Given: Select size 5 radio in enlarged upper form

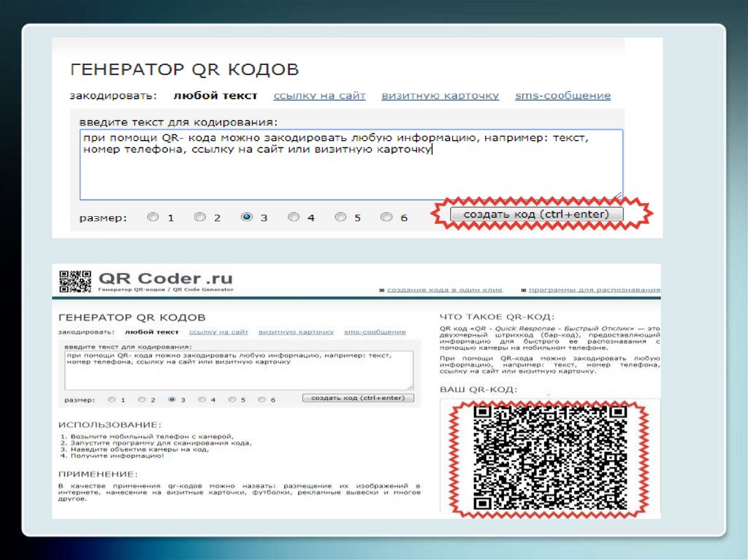Looking at the screenshot, I should (340, 217).
